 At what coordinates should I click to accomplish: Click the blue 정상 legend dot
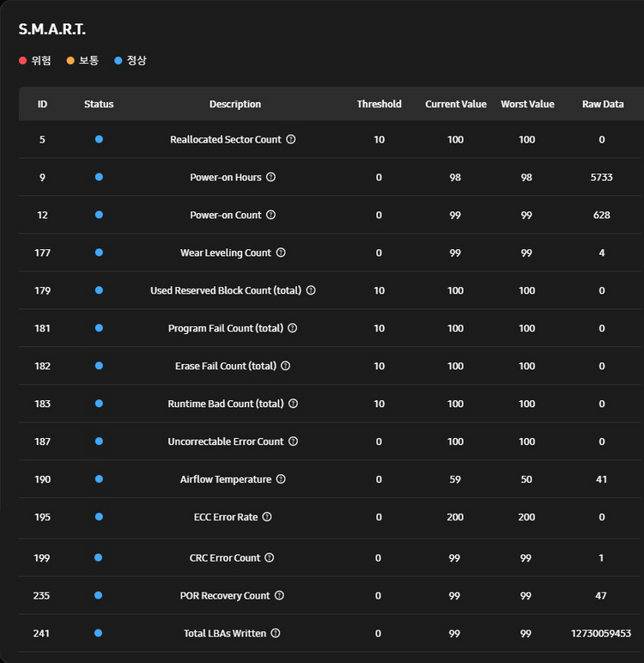point(118,61)
